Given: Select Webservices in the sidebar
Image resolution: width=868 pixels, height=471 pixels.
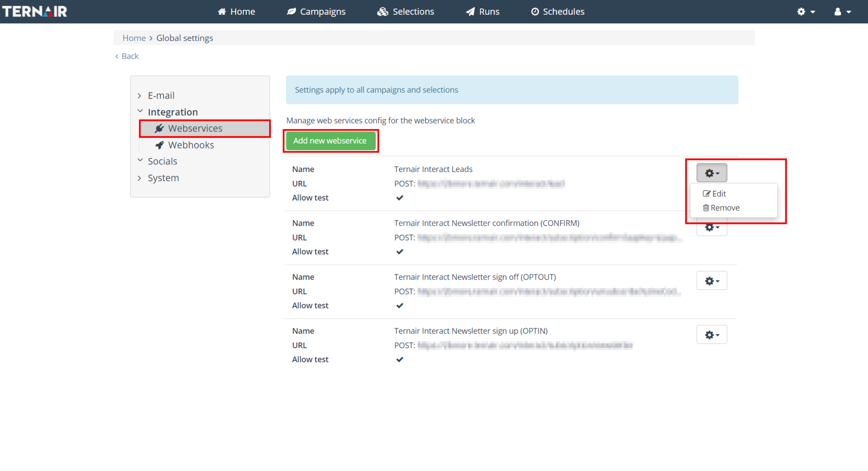Looking at the screenshot, I should click(x=205, y=129).
